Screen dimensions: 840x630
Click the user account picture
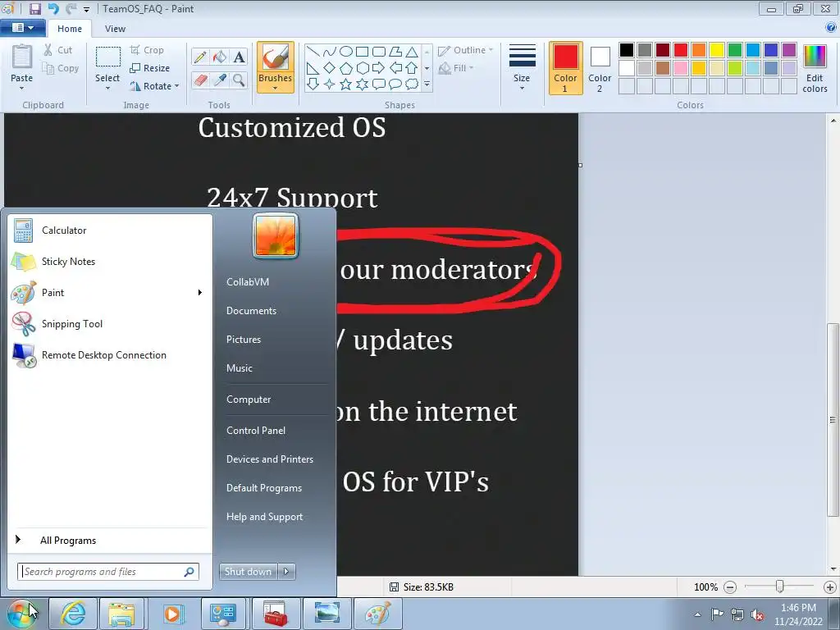(276, 235)
